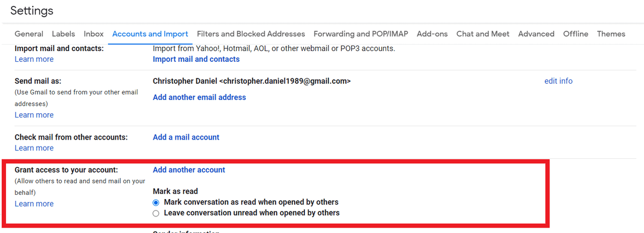The height and width of the screenshot is (233, 644).
Task: Switch to the Themes tab
Action: [611, 34]
